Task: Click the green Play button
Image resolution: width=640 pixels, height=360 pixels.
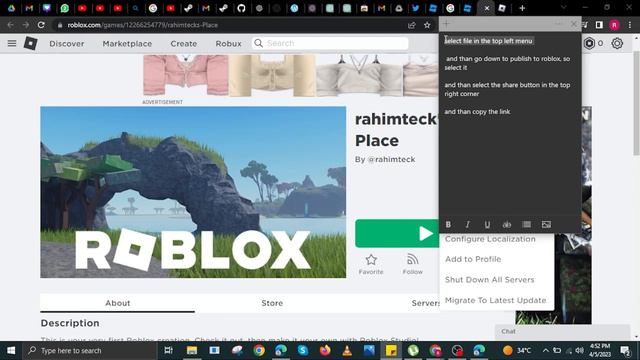Action: point(397,233)
